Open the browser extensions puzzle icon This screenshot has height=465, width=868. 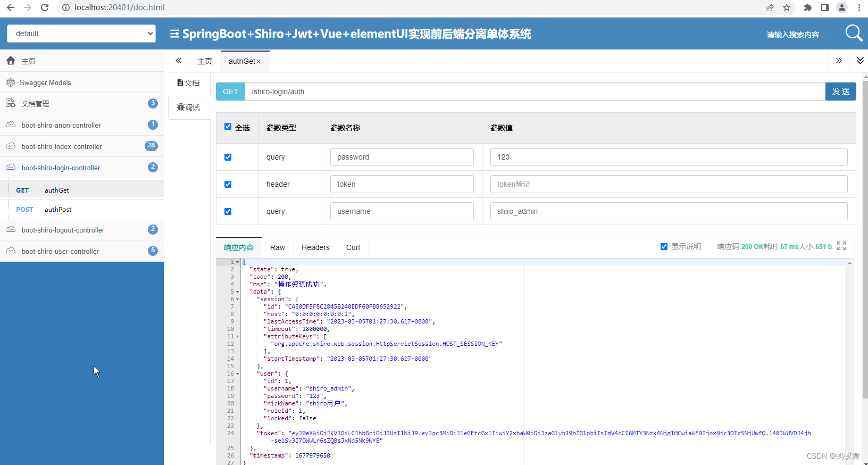click(808, 7)
